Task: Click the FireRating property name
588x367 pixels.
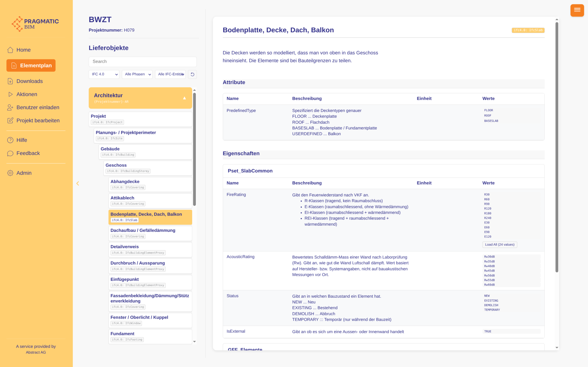Action: pyautogui.click(x=236, y=194)
